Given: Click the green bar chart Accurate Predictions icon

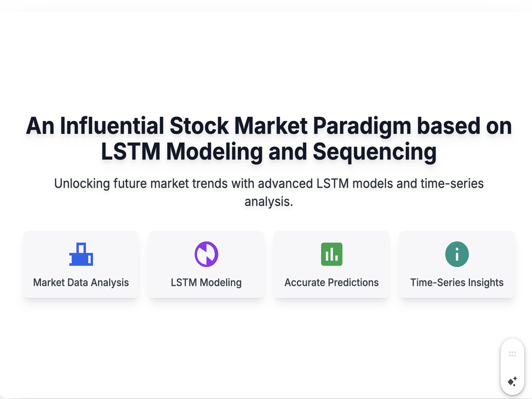Looking at the screenshot, I should (x=331, y=254).
